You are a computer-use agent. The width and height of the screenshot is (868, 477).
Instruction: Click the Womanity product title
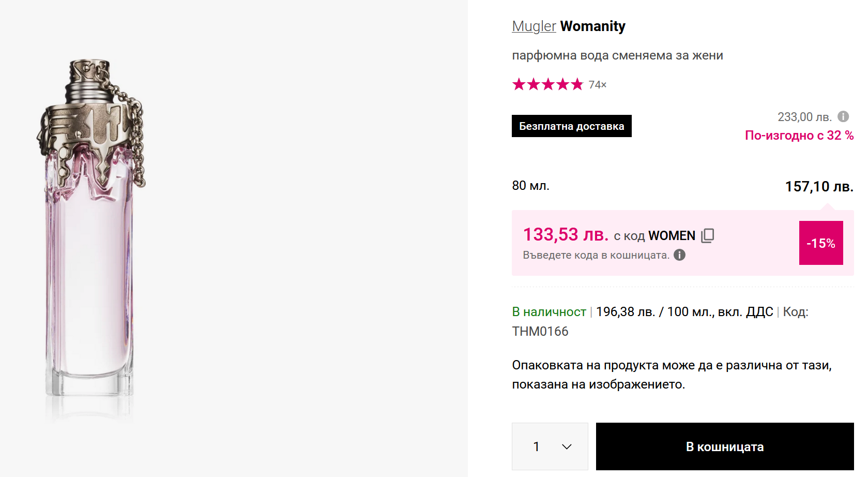pyautogui.click(x=592, y=26)
